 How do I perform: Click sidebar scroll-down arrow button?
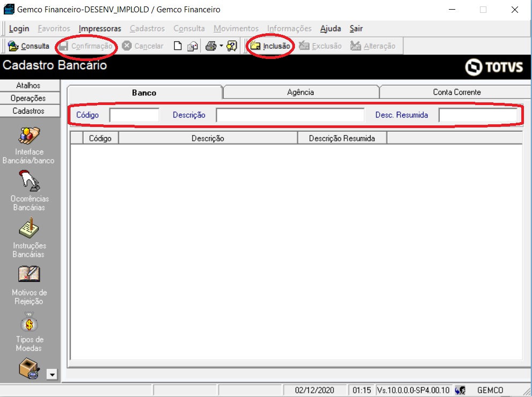click(52, 374)
